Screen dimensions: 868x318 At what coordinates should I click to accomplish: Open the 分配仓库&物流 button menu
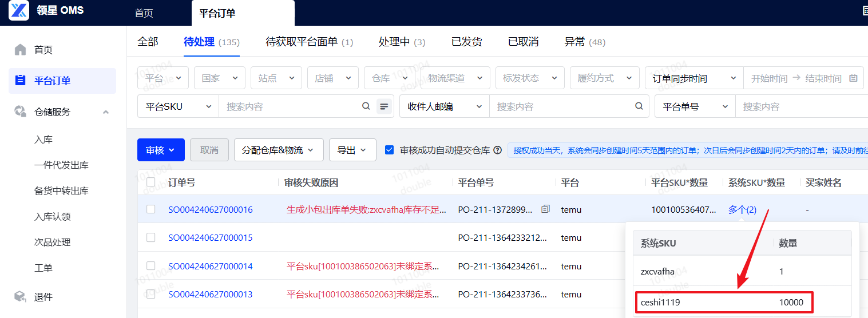279,150
